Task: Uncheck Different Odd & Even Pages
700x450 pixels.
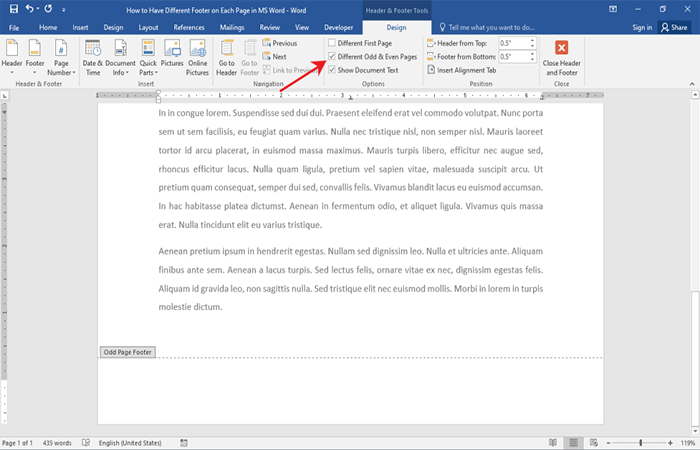Action: (x=333, y=57)
